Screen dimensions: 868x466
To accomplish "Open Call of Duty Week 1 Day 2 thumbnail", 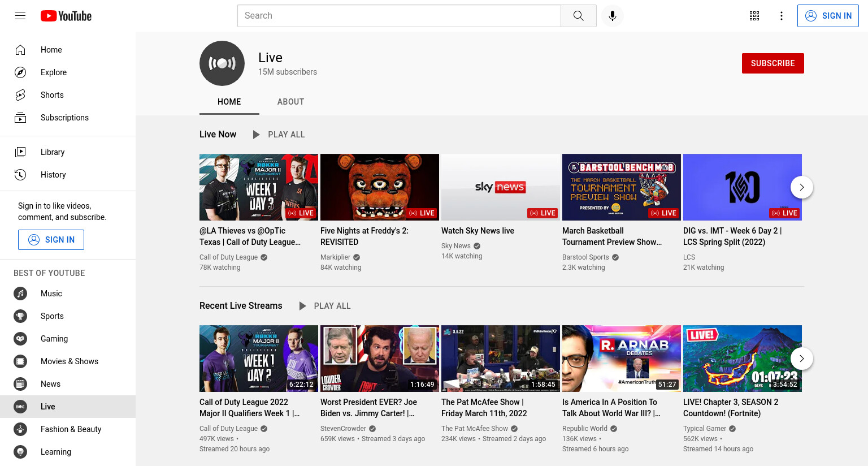I will tap(259, 359).
